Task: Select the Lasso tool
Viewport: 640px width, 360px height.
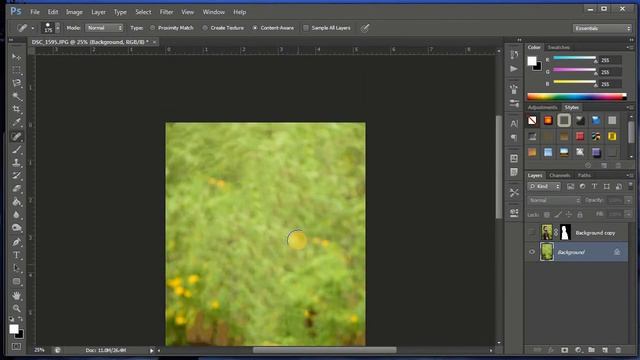Action: (16, 83)
